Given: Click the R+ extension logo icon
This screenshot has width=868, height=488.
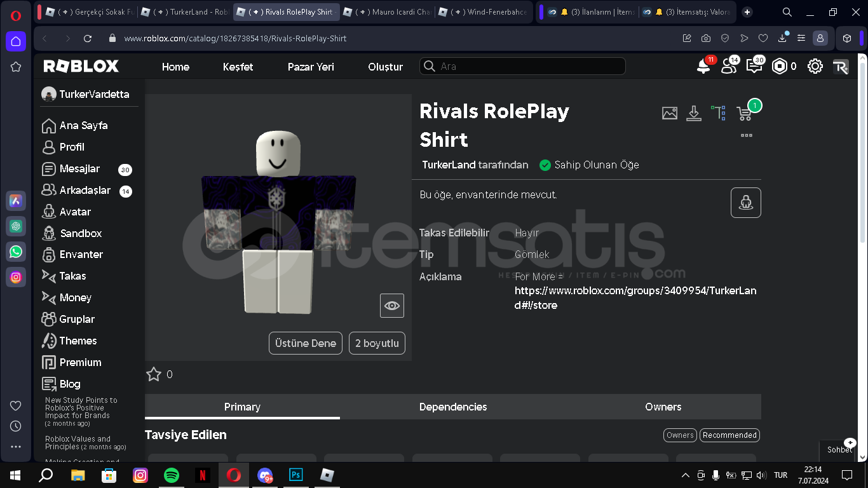Looking at the screenshot, I should (841, 67).
